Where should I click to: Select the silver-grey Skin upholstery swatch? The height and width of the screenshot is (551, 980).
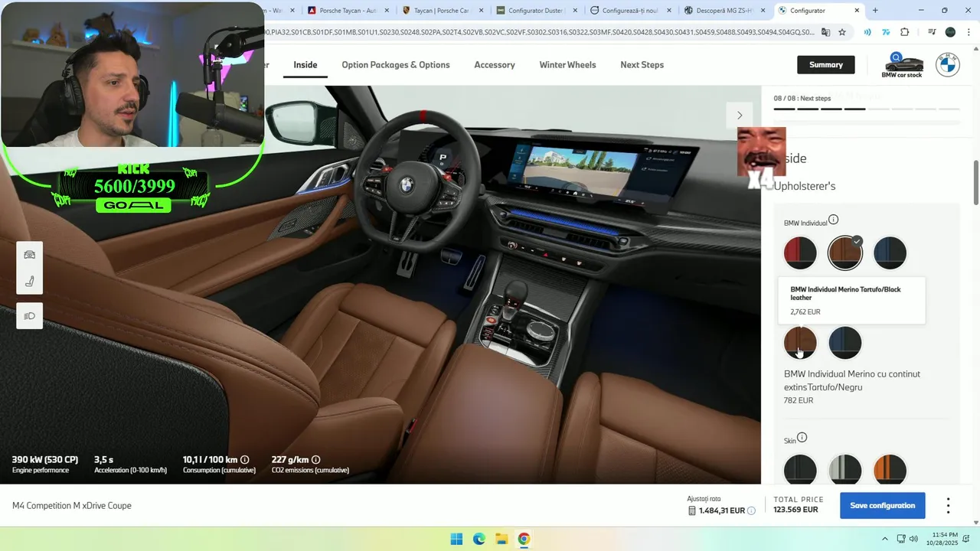[845, 469]
